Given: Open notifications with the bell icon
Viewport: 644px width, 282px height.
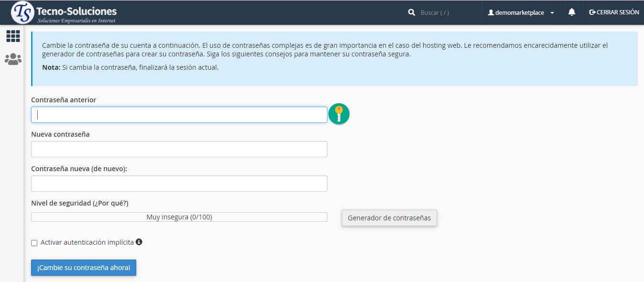Looking at the screenshot, I should coord(571,12).
